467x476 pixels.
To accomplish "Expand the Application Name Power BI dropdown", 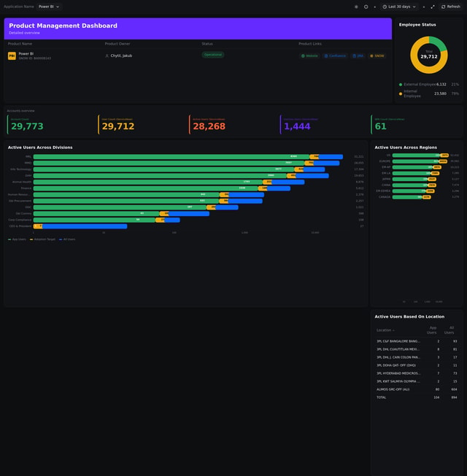I will click(x=48, y=7).
